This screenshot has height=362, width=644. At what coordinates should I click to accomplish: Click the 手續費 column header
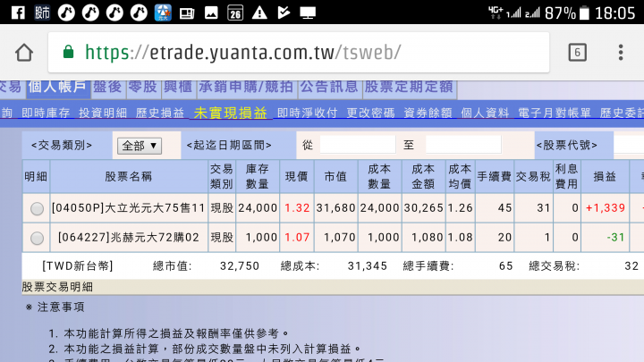point(494,177)
